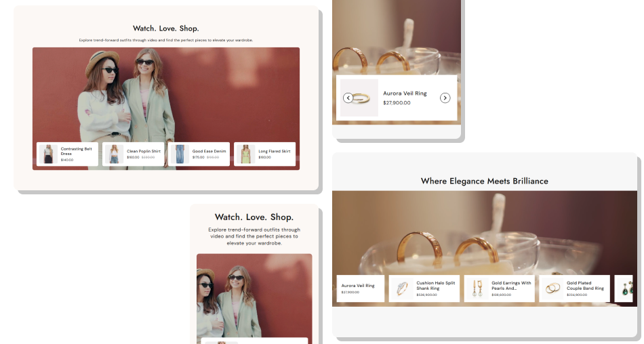Click next arrow on Aurora Veil Ring card
The width and height of the screenshot is (644, 344).
click(445, 98)
